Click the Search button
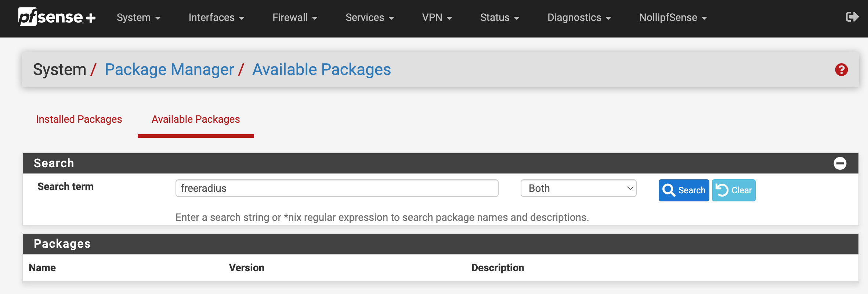The height and width of the screenshot is (294, 868). [x=683, y=190]
